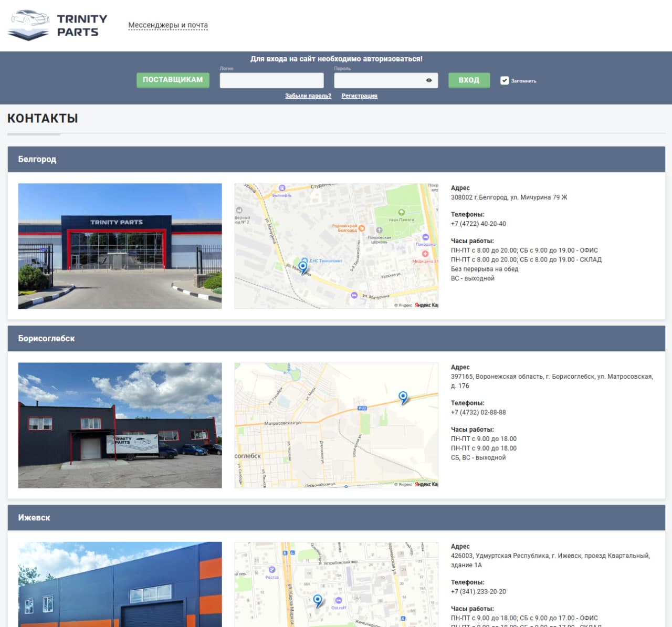Select the Панорама map icon
The image size is (672, 627).
click(425, 237)
